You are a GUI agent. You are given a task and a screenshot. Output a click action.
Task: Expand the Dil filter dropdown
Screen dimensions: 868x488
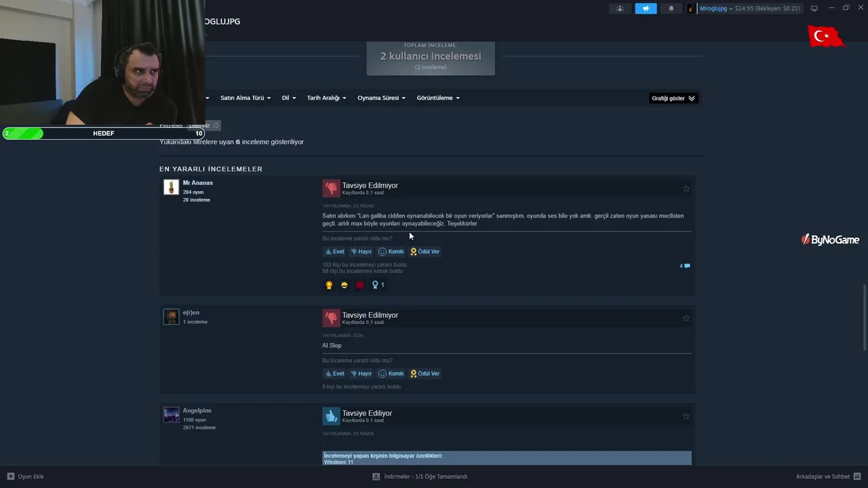289,98
